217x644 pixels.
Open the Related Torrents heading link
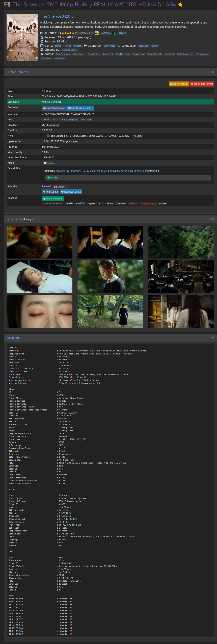[x=17, y=72]
